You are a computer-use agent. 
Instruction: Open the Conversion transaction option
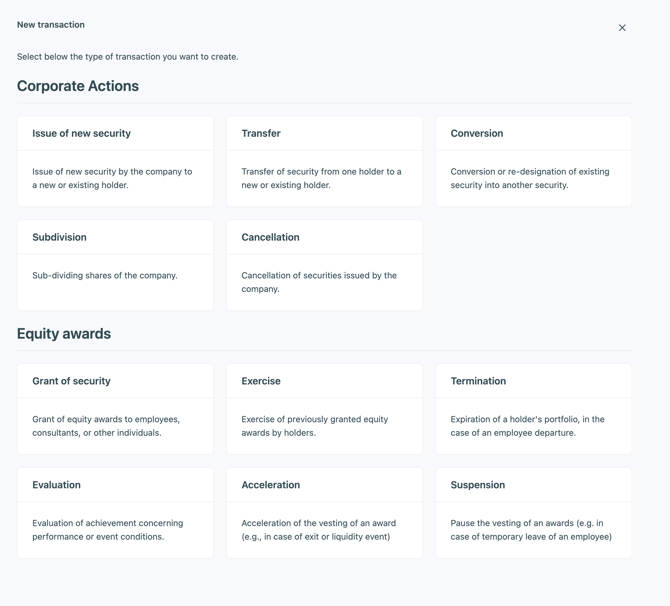point(533,160)
